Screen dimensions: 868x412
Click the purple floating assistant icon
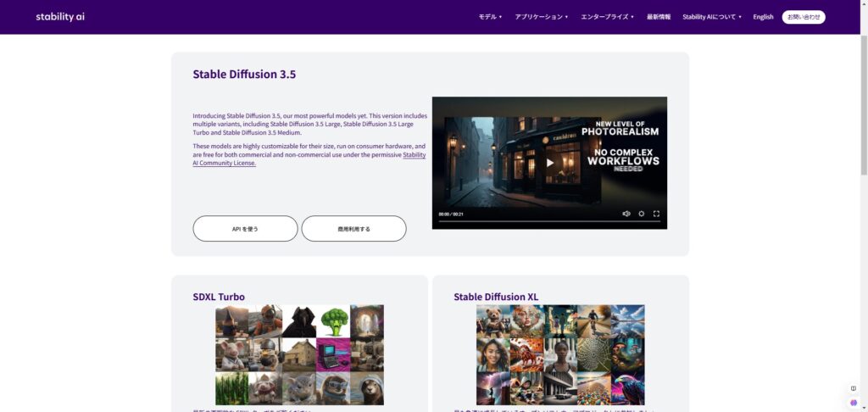(853, 402)
